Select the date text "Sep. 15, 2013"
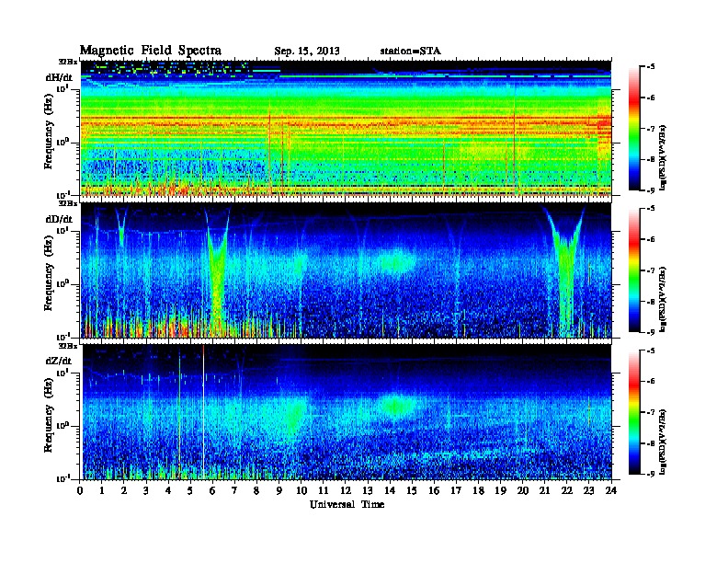This screenshot has height=563, width=728. point(307,52)
